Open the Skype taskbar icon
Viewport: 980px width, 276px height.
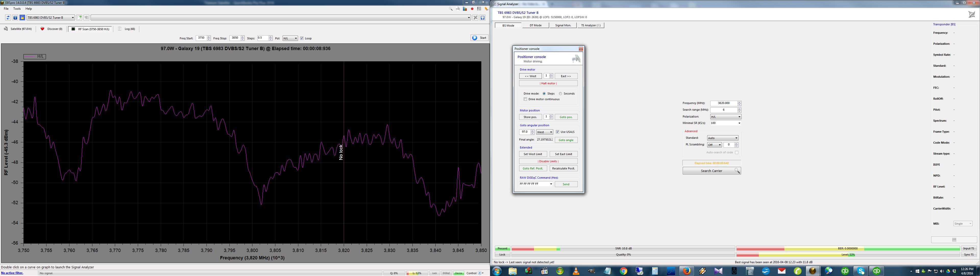click(861, 271)
